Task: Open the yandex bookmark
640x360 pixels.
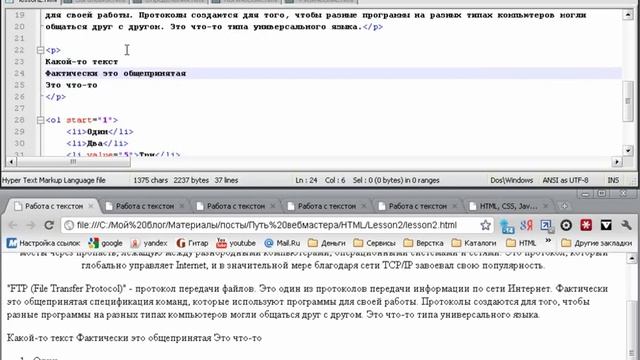Action: (149, 243)
